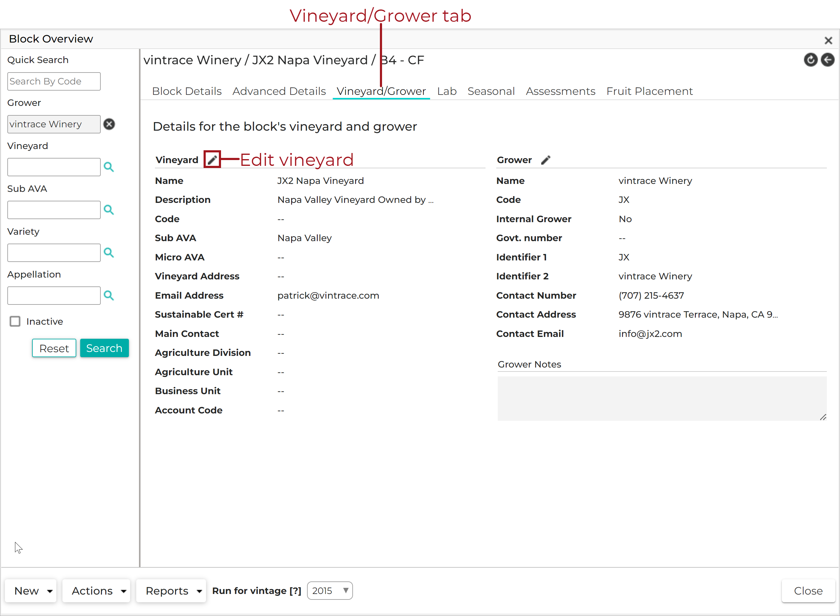Image resolution: width=840 pixels, height=616 pixels.
Task: Click the Search By Code input field
Action: (x=54, y=81)
